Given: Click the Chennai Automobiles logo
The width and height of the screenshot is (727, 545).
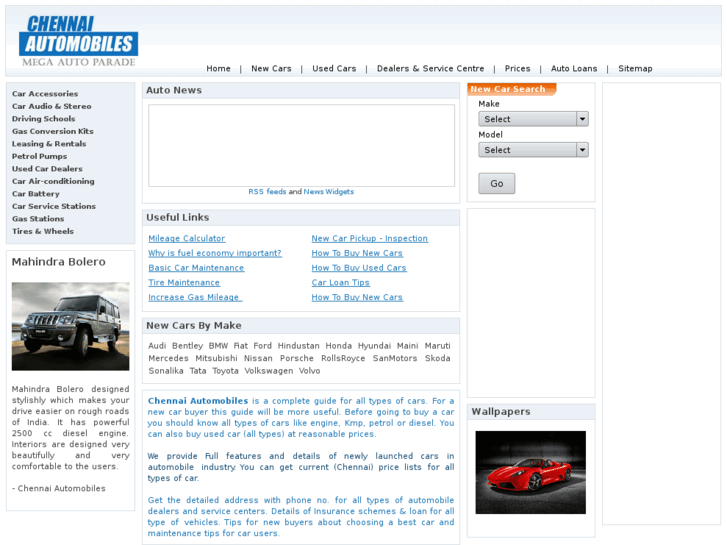Looking at the screenshot, I should (78, 41).
